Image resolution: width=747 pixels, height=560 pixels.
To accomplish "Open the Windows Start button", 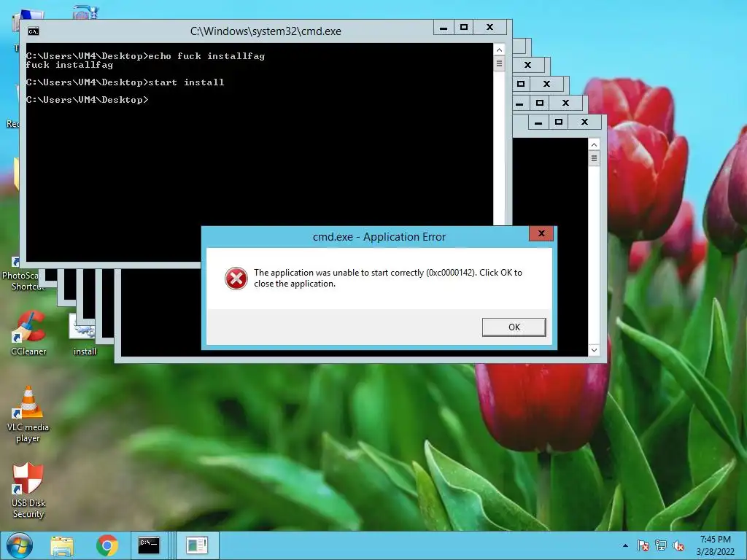I will (19, 545).
